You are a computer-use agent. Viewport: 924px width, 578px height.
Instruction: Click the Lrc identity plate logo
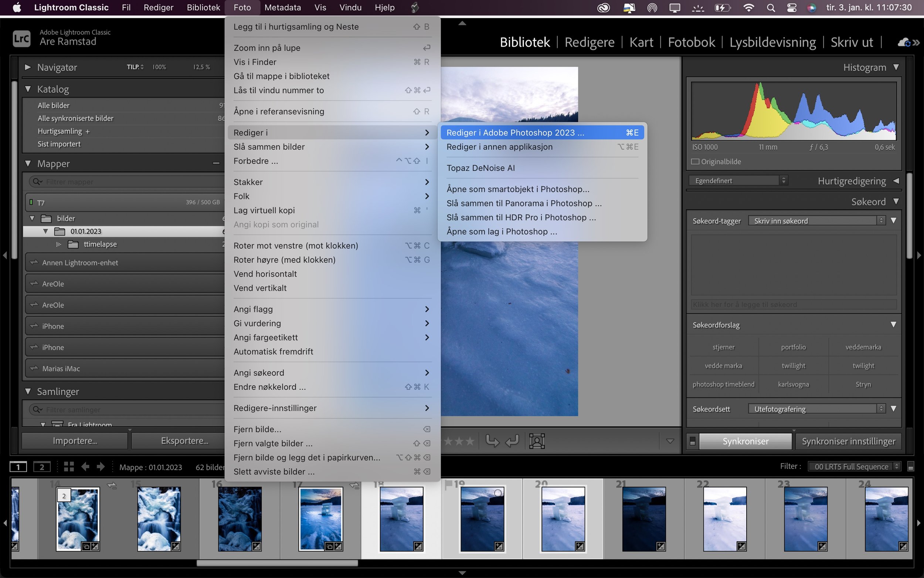[x=21, y=38]
